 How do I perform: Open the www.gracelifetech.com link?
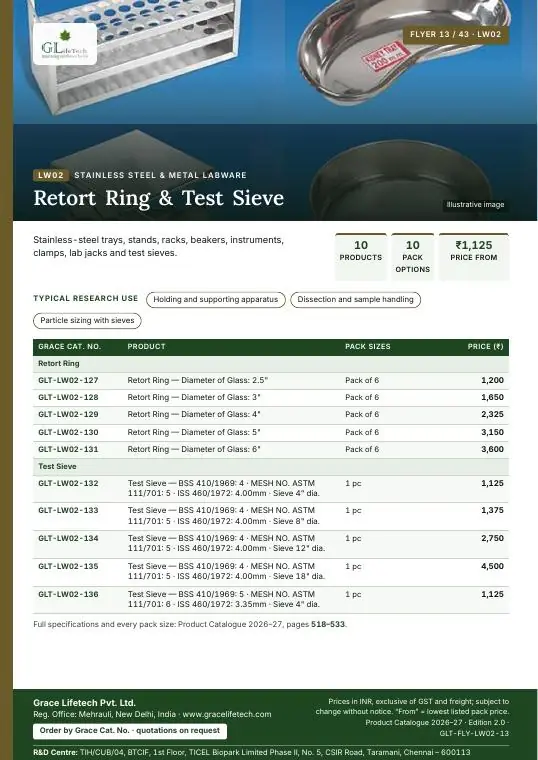(x=227, y=714)
